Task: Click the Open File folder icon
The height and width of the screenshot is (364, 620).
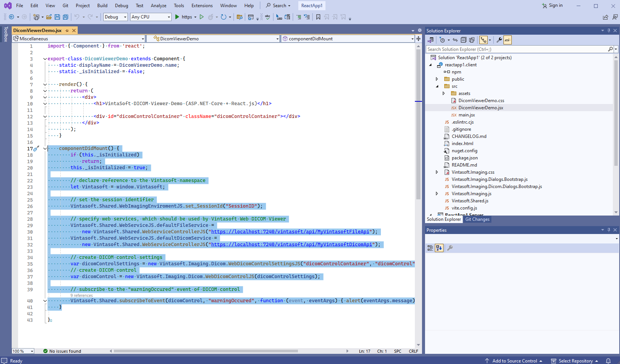Action: 49,17
